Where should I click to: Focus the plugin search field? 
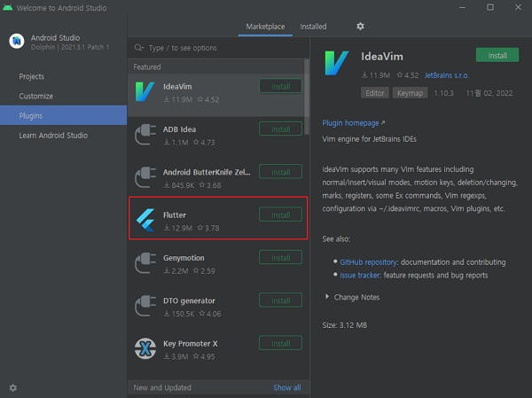218,48
